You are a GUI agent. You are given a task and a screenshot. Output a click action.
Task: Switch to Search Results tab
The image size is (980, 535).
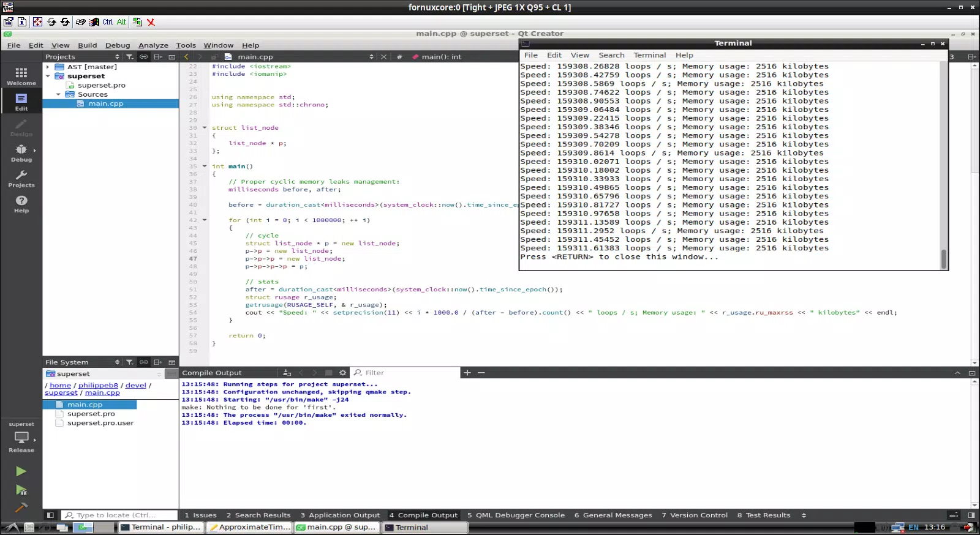coord(258,515)
